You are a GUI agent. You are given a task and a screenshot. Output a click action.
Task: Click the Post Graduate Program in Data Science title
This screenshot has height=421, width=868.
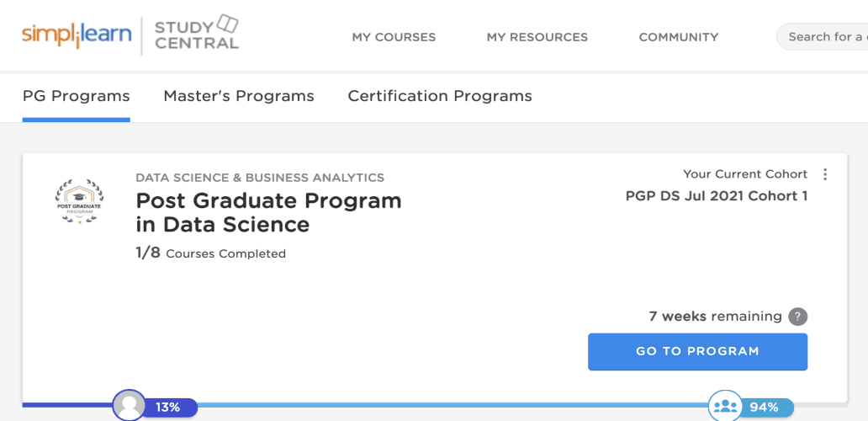coord(268,212)
